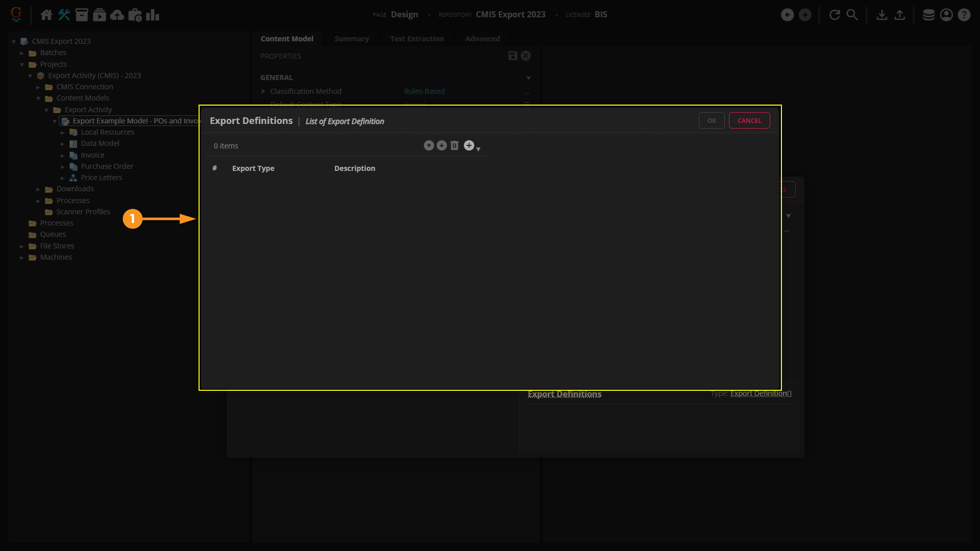Open the help question mark icon
This screenshot has width=980, height=551.
[964, 15]
